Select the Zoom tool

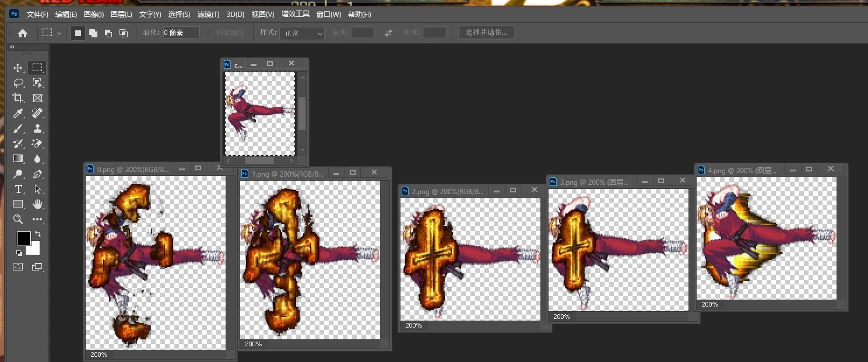point(18,219)
